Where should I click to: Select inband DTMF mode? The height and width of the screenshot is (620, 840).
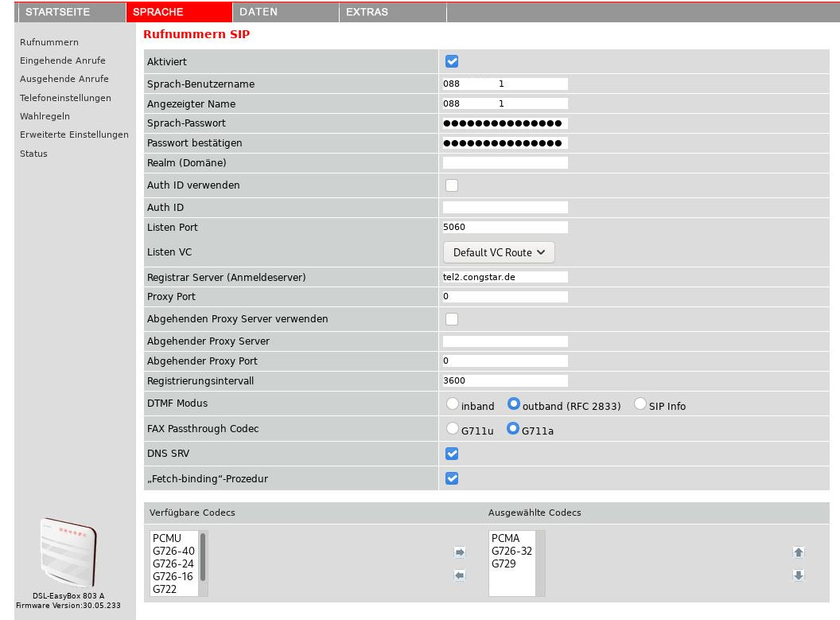[x=453, y=404]
